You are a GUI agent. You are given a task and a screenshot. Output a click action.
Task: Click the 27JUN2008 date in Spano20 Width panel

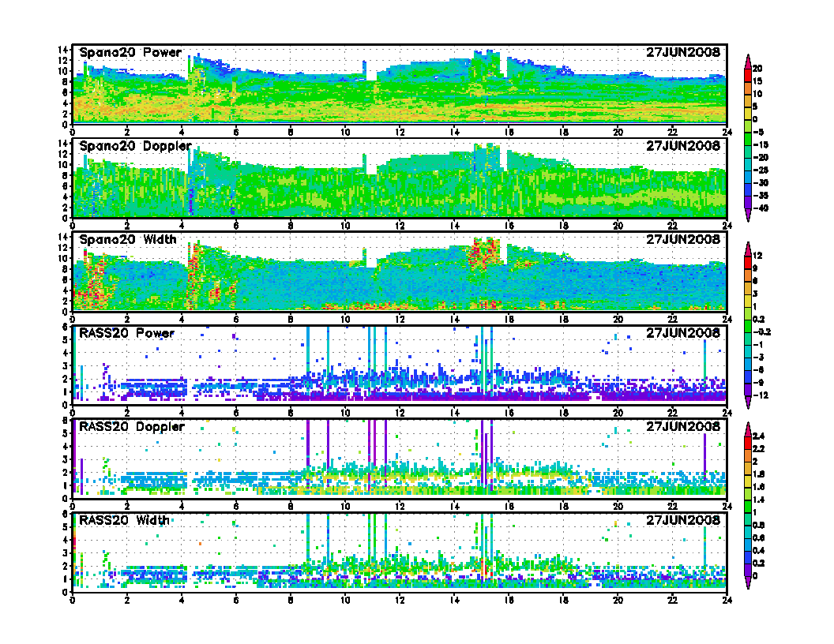[x=683, y=239]
